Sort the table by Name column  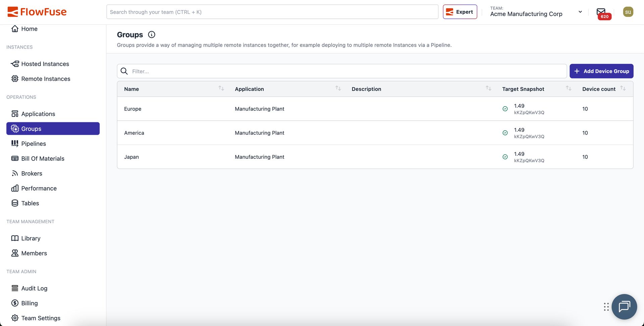coord(221,88)
